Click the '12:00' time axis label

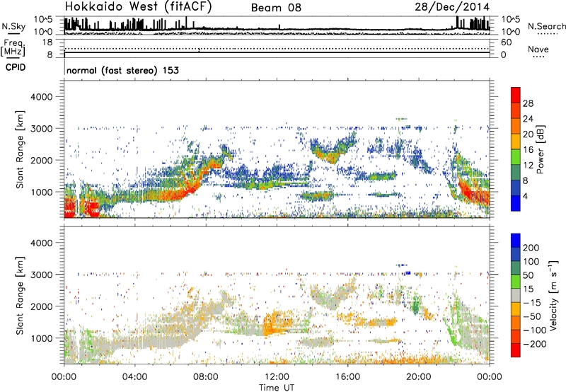pos(277,377)
